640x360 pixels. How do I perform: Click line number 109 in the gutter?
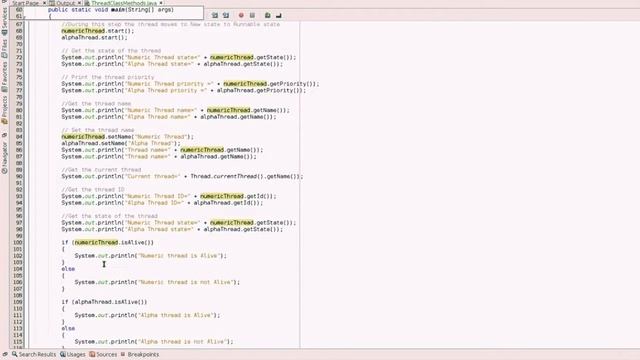point(18,302)
